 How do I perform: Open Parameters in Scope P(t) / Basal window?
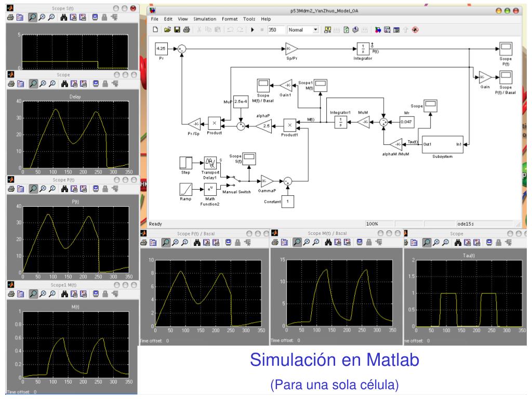click(153, 243)
